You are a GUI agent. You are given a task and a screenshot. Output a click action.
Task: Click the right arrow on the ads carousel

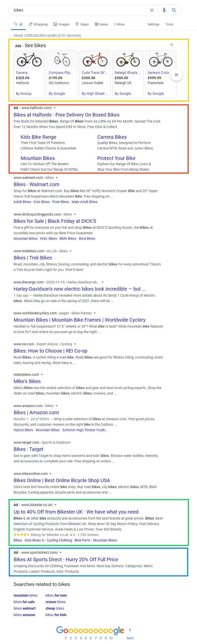(x=176, y=75)
